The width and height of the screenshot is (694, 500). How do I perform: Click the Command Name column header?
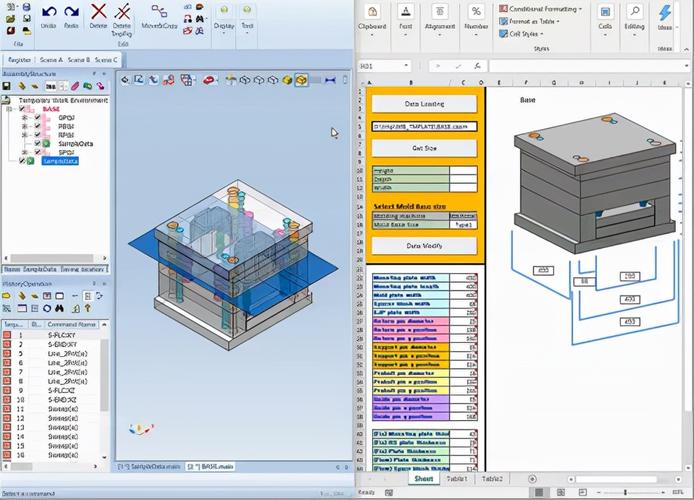coord(72,324)
